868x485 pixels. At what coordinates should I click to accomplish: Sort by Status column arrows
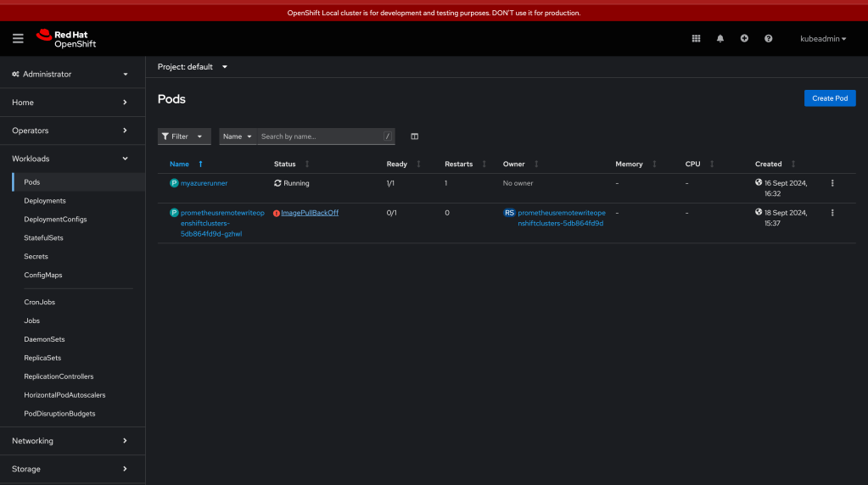point(307,164)
